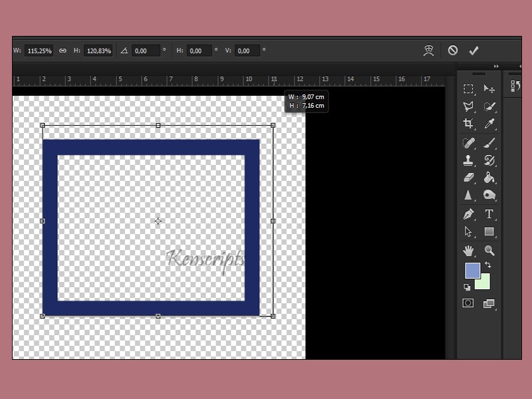Select the Horizontal Type tool
Screen dimensions: 532x399
[488, 214]
